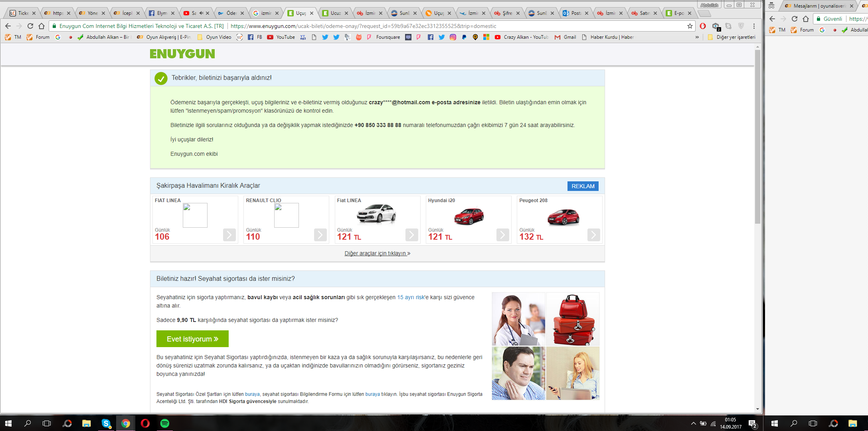Viewport: 868px width, 431px height.
Task: Open the home page button in main window
Action: click(x=42, y=26)
